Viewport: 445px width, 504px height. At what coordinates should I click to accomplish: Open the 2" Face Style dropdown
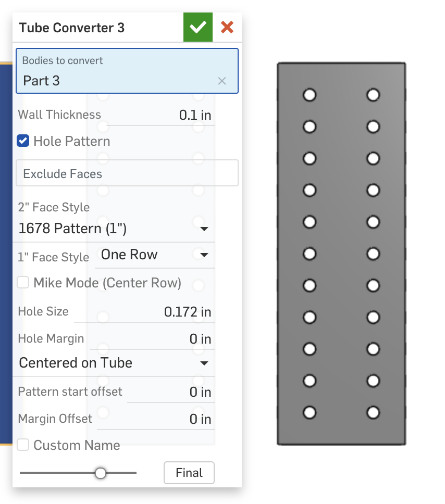coord(114,229)
